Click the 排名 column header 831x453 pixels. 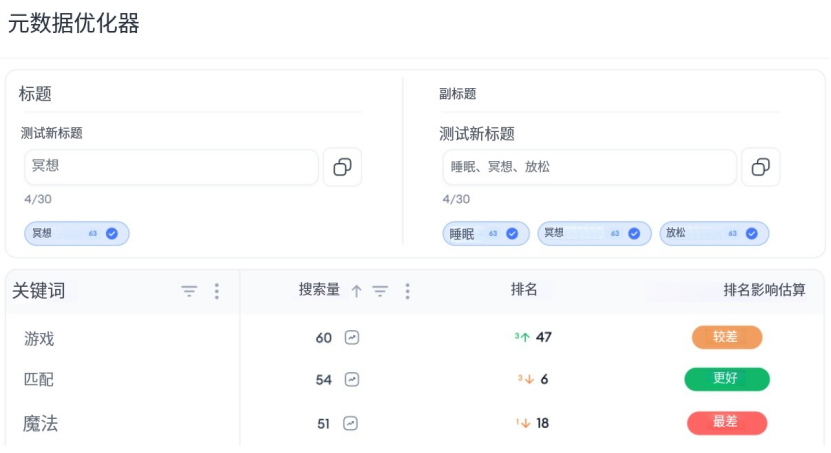click(524, 290)
